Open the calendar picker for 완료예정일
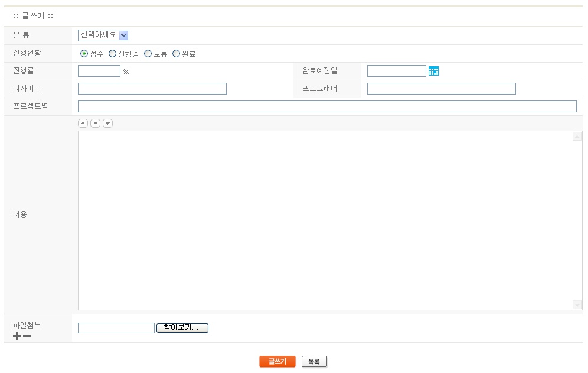Viewport: 588px width, 373px height. coord(433,71)
